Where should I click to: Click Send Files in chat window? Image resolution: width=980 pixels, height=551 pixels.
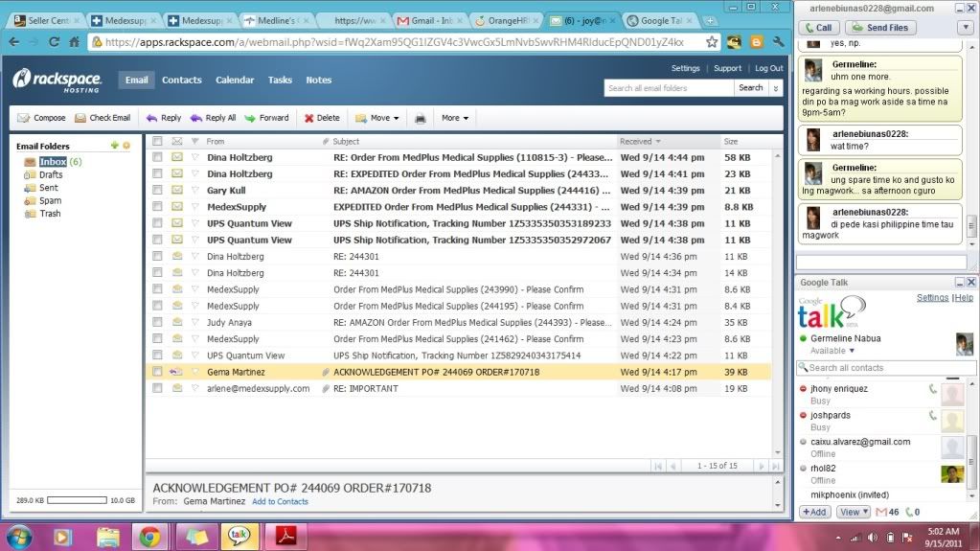880,28
